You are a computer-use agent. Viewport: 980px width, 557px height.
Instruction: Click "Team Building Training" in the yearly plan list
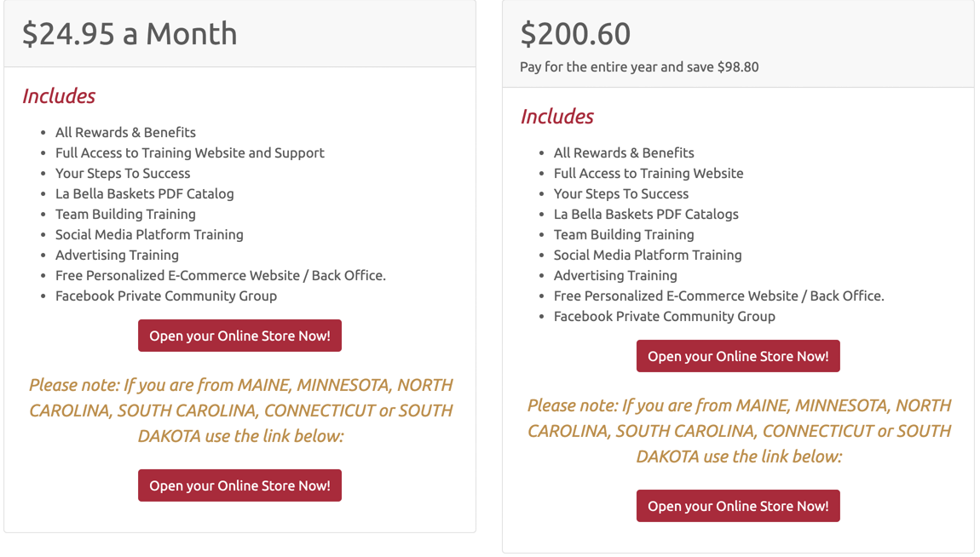pyautogui.click(x=624, y=235)
